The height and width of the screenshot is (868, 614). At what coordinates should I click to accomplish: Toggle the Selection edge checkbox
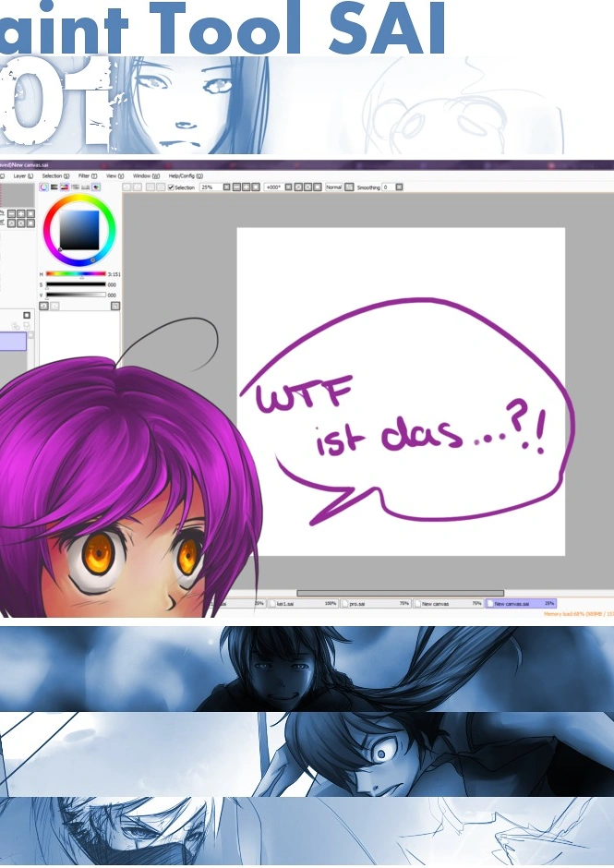click(x=171, y=187)
